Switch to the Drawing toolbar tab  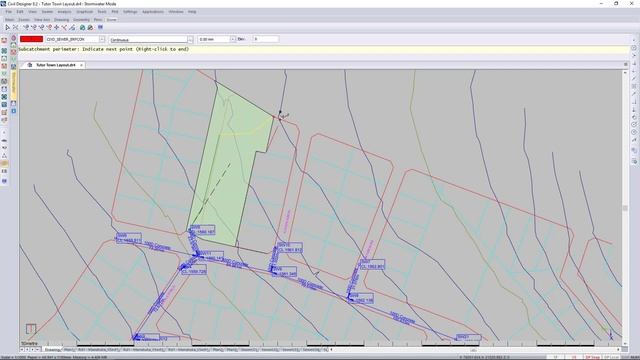[x=62, y=20]
